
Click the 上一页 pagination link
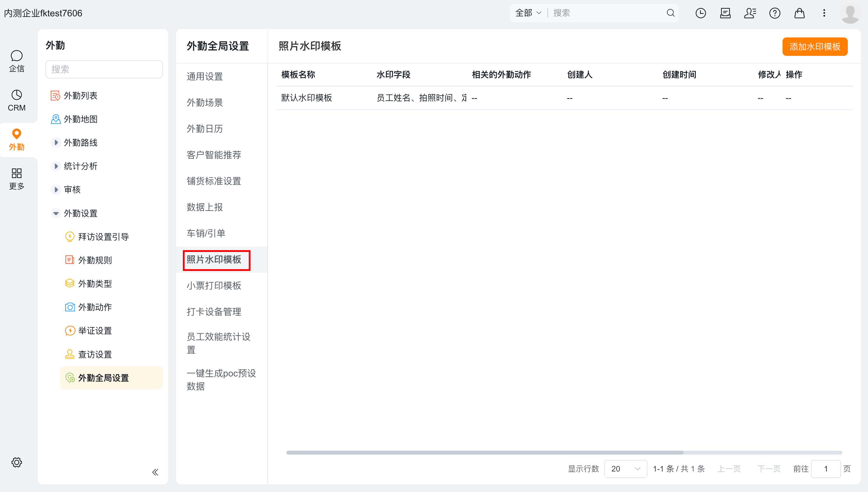[729, 469]
